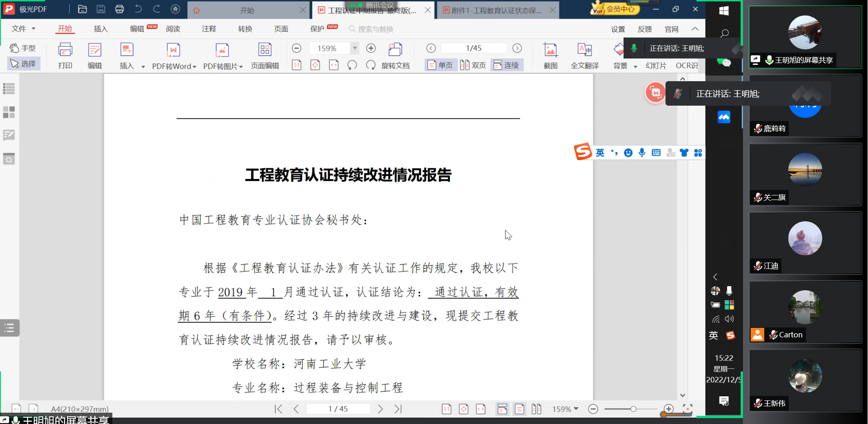868x424 pixels.
Task: Open the outline panel in the left sidebar
Action: click(x=9, y=89)
